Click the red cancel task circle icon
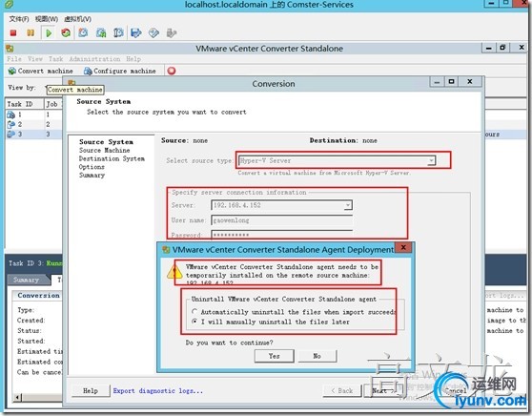The image size is (532, 416). click(172, 71)
